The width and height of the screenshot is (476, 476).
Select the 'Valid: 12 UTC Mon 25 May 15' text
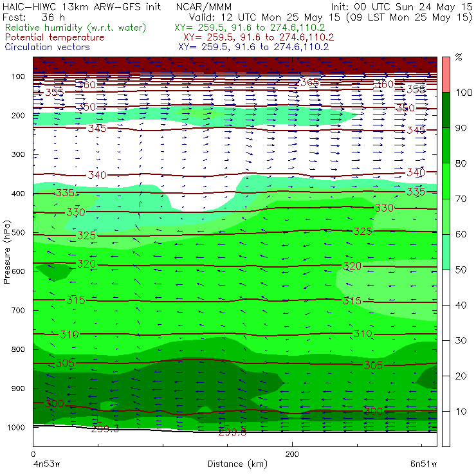click(264, 17)
